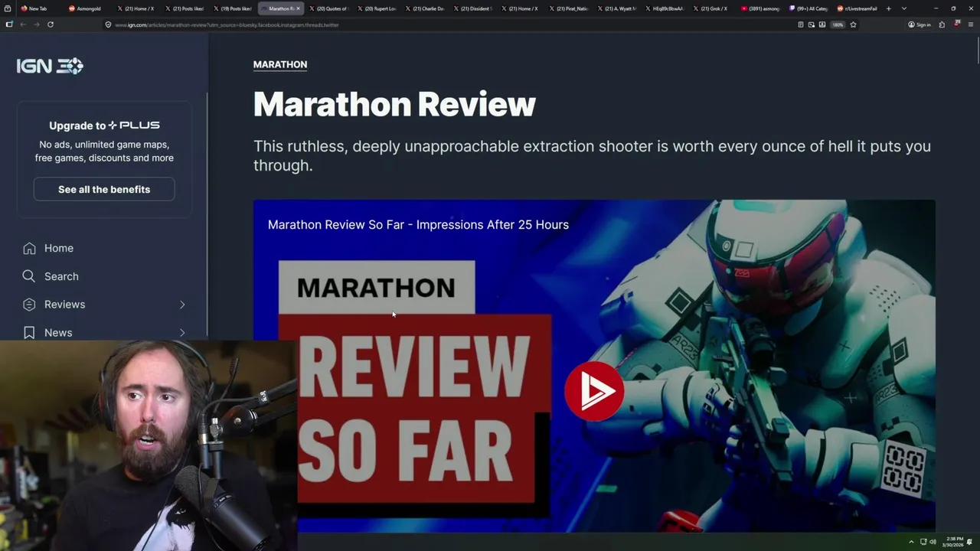980x551 pixels.
Task: Go forward with the browser forward arrow
Action: (x=36, y=24)
